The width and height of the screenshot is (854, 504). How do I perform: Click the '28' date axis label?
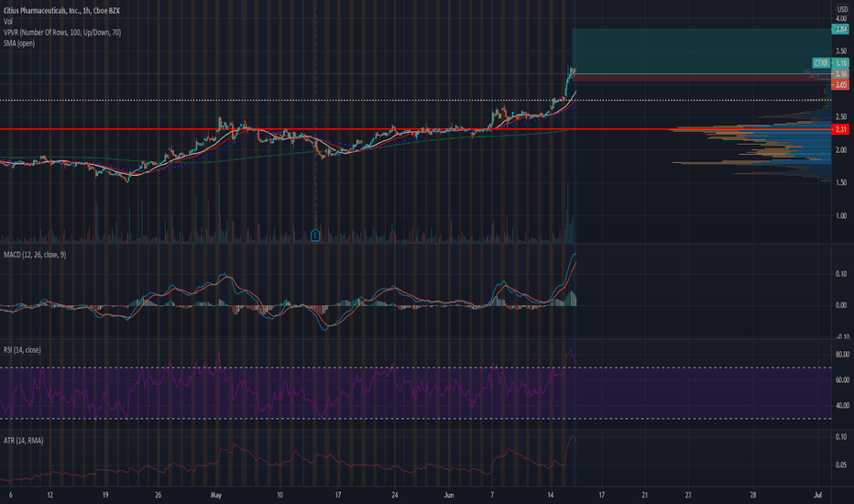coord(753,495)
